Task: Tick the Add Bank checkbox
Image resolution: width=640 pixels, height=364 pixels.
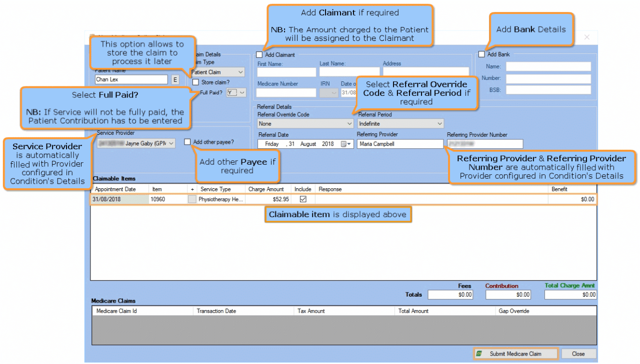Action: coord(481,54)
